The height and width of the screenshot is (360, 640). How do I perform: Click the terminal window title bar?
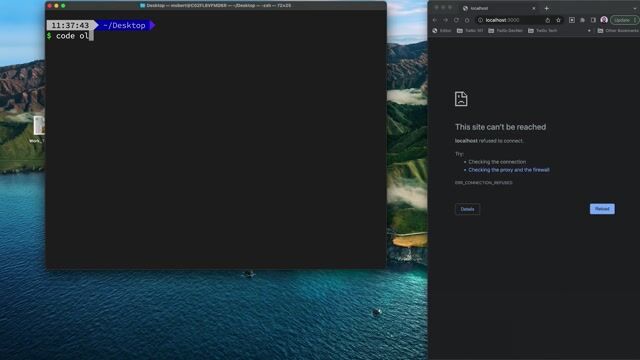[x=216, y=6]
